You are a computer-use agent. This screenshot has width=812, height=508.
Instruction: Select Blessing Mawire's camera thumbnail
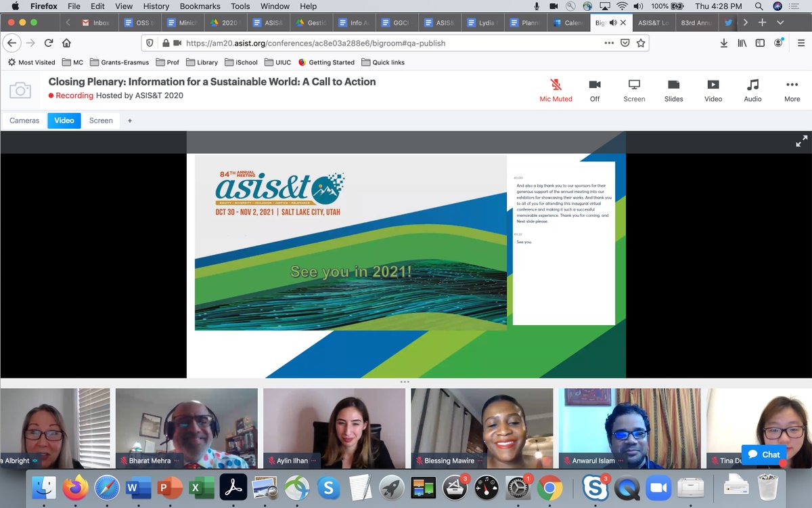click(x=482, y=428)
